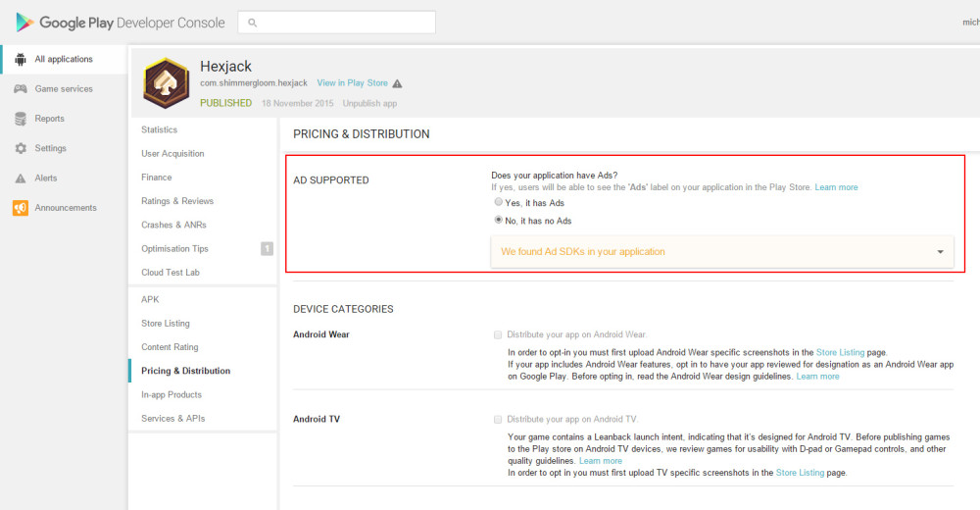Click Store Listing link in Android TV text
The width and height of the screenshot is (980, 510).
(x=800, y=473)
